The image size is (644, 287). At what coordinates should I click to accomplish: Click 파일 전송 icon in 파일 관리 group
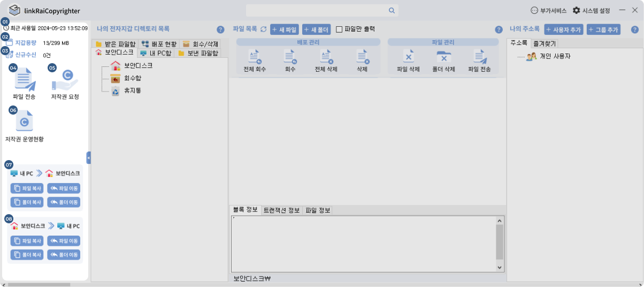[x=479, y=57]
